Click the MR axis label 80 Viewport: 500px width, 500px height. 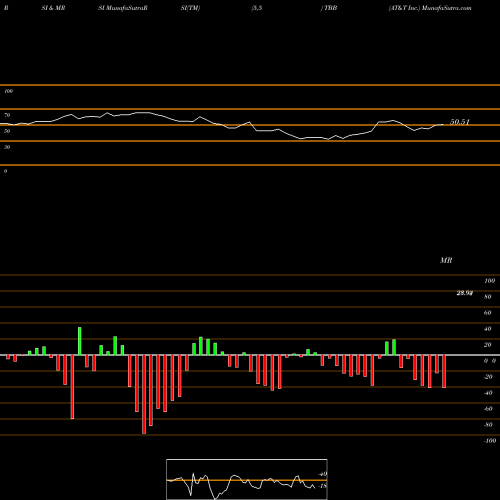pyautogui.click(x=488, y=297)
